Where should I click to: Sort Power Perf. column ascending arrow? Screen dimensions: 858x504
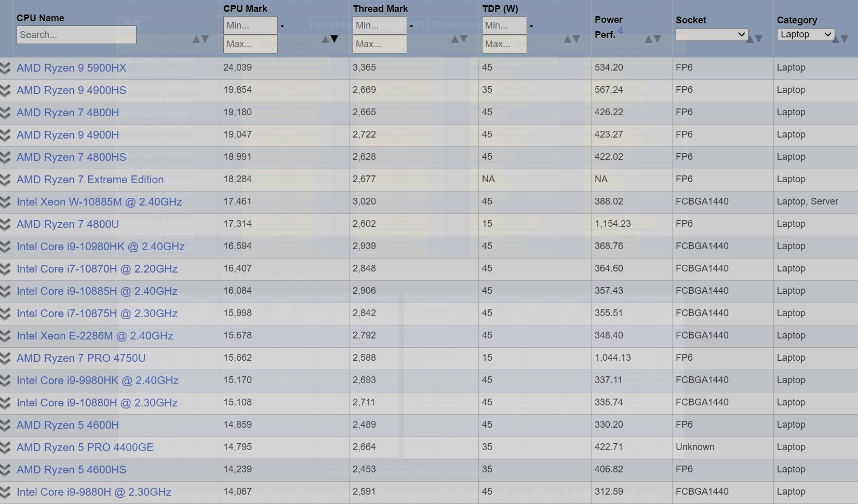point(649,39)
